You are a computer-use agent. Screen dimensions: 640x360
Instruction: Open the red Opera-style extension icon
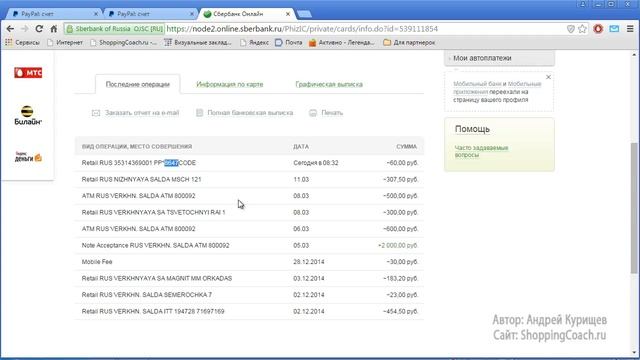(x=598, y=29)
